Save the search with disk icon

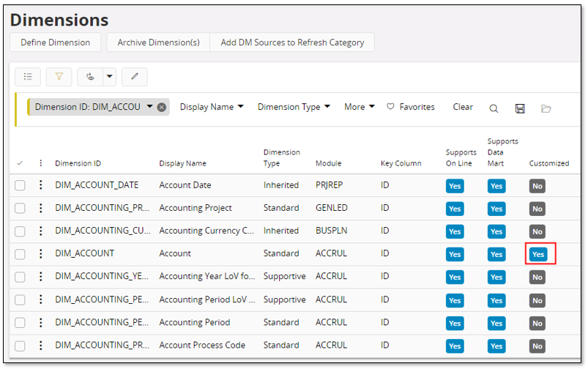(520, 109)
